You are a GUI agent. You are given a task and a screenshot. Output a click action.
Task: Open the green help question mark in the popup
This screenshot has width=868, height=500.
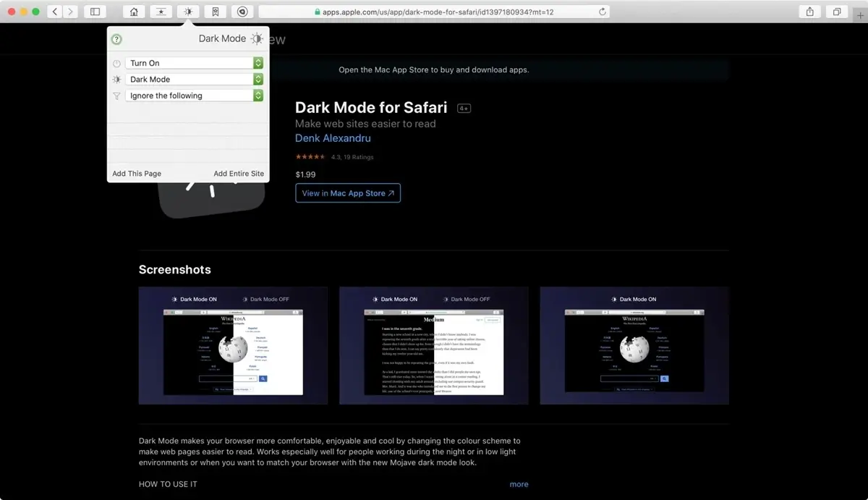click(116, 39)
